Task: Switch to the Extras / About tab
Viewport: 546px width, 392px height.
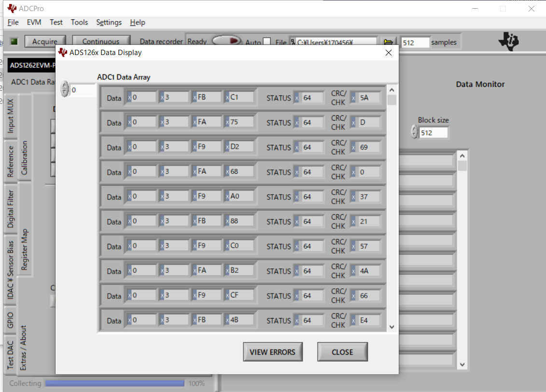Action: click(x=23, y=348)
